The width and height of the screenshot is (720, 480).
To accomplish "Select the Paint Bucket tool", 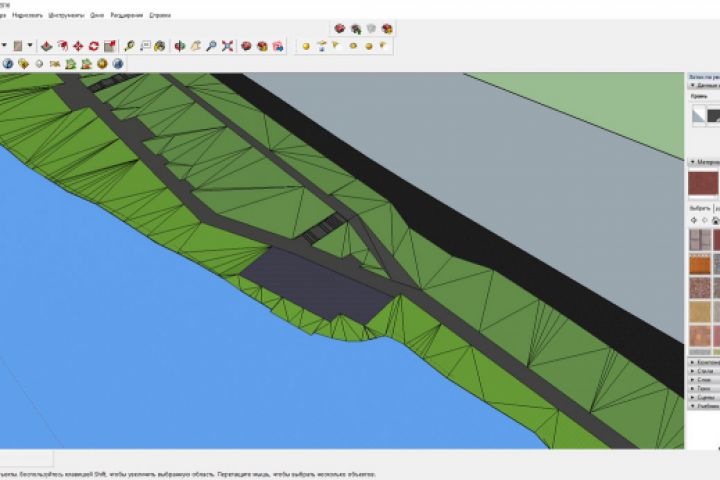I will tap(160, 46).
